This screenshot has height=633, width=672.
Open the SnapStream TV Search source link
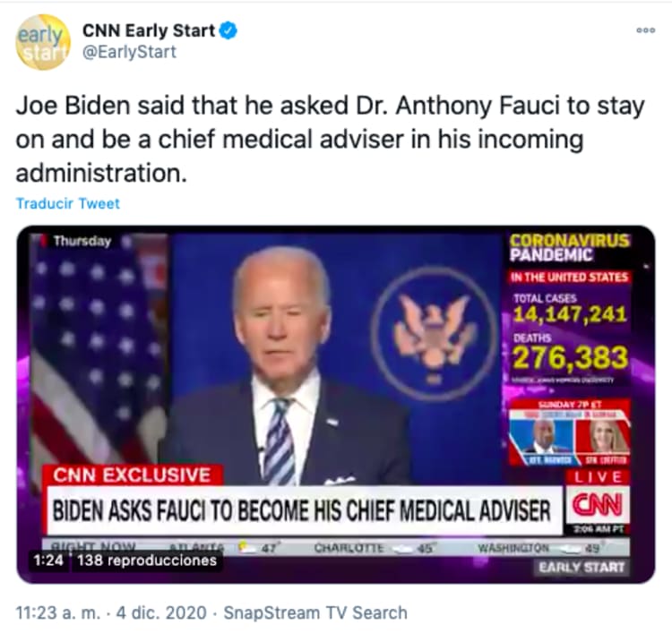pyautogui.click(x=315, y=612)
